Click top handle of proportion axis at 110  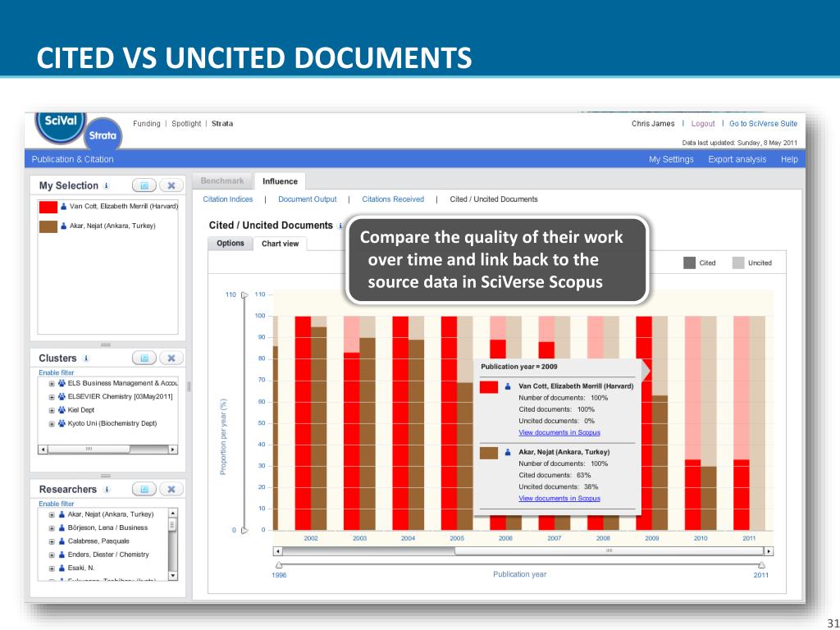244,294
